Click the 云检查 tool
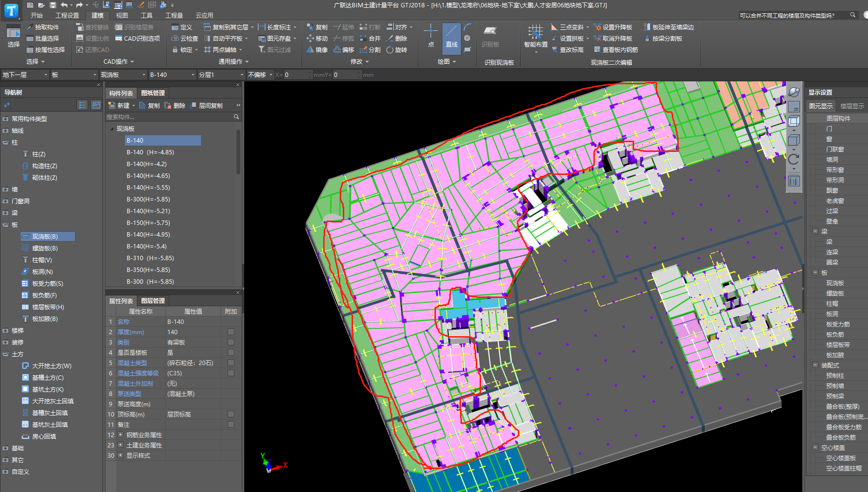This screenshot has width=868, height=492. [185, 38]
